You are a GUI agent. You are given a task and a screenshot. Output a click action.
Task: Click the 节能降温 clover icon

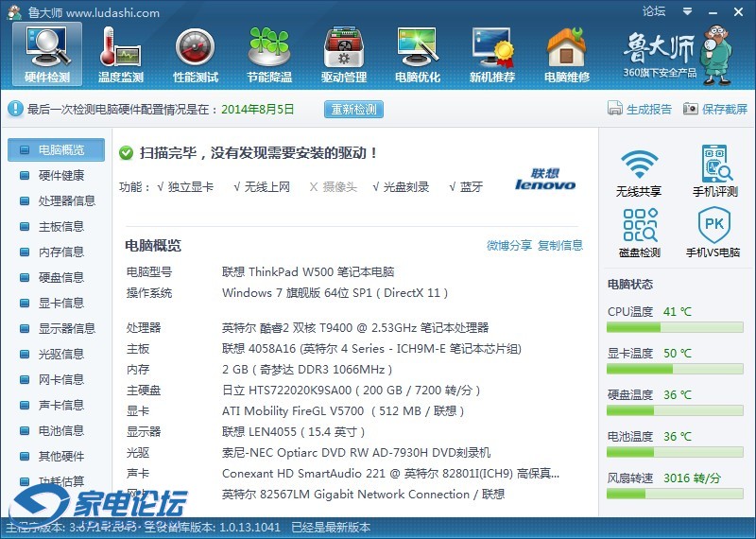[x=269, y=54]
